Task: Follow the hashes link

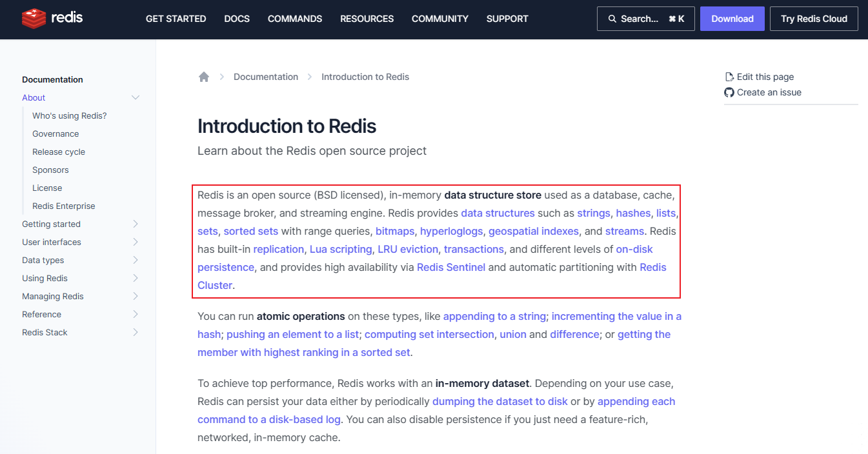Action: (633, 213)
